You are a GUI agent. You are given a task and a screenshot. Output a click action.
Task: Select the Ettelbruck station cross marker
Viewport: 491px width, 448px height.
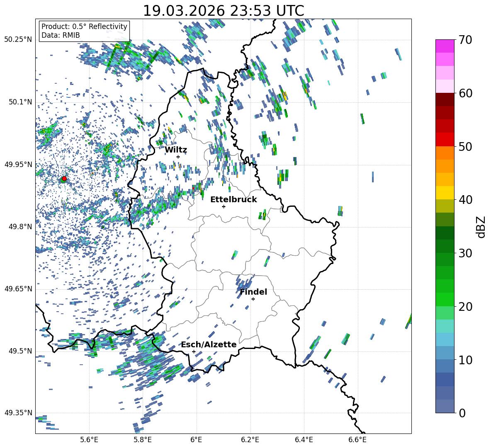(x=224, y=206)
